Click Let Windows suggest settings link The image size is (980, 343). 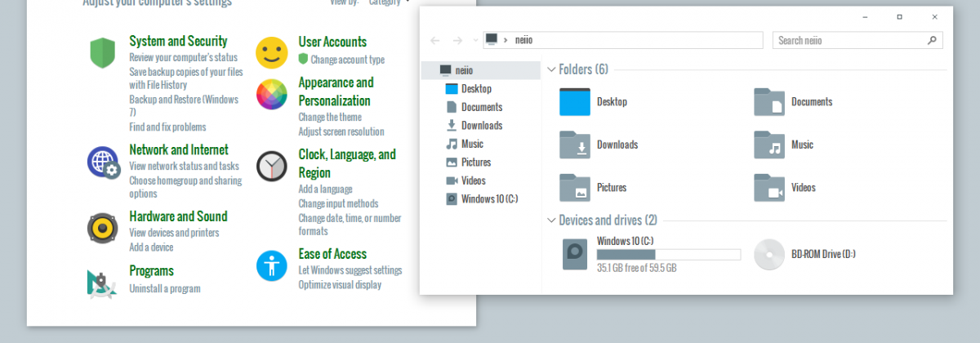pyautogui.click(x=350, y=270)
